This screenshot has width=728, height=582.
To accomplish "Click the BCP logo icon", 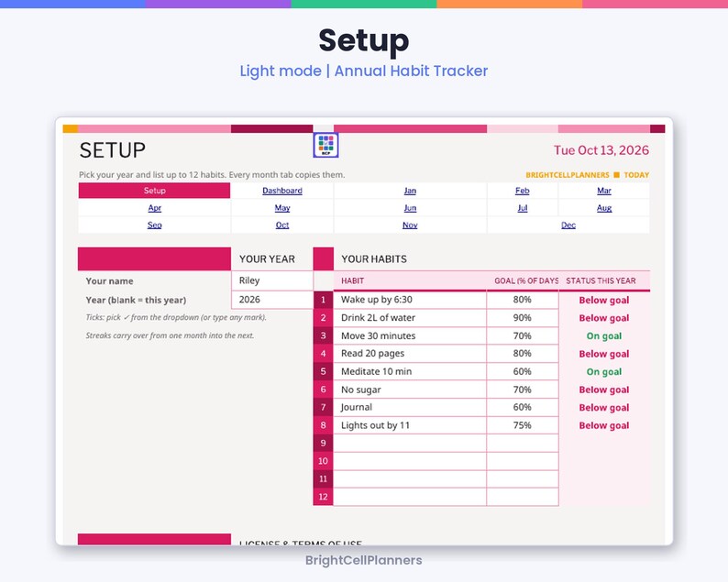I will pos(325,145).
